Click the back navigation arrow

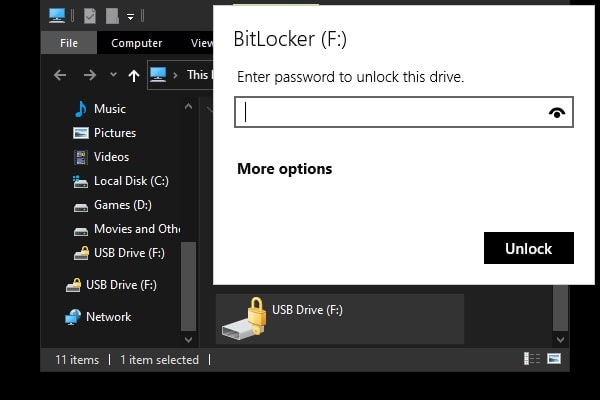(x=60, y=75)
